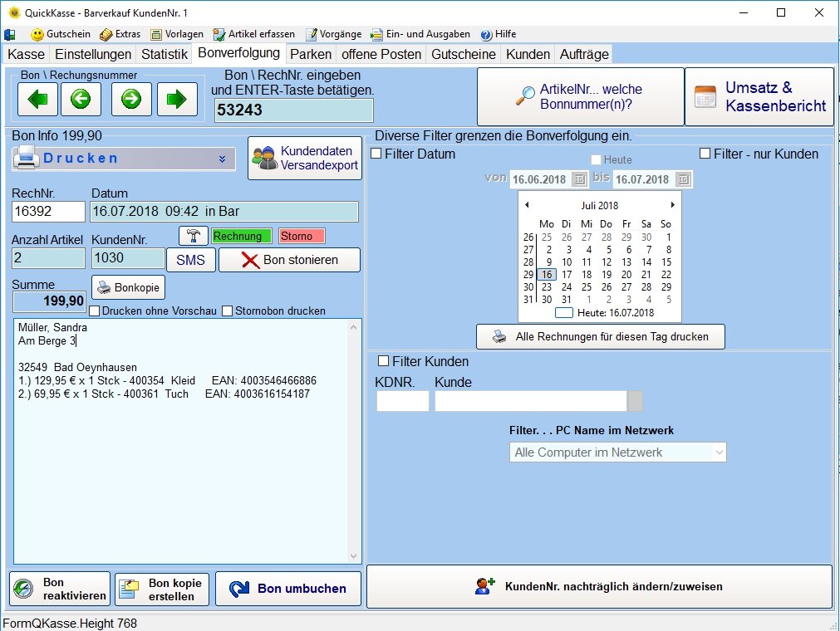The width and height of the screenshot is (840, 631).
Task: Click the green Rechnung color indicator
Action: [x=241, y=237]
